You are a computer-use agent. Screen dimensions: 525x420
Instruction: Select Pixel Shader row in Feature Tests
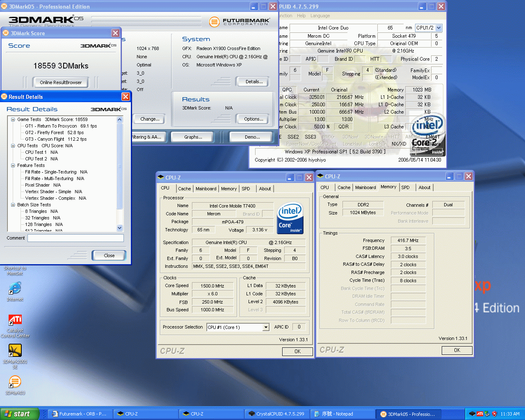[x=43, y=185]
